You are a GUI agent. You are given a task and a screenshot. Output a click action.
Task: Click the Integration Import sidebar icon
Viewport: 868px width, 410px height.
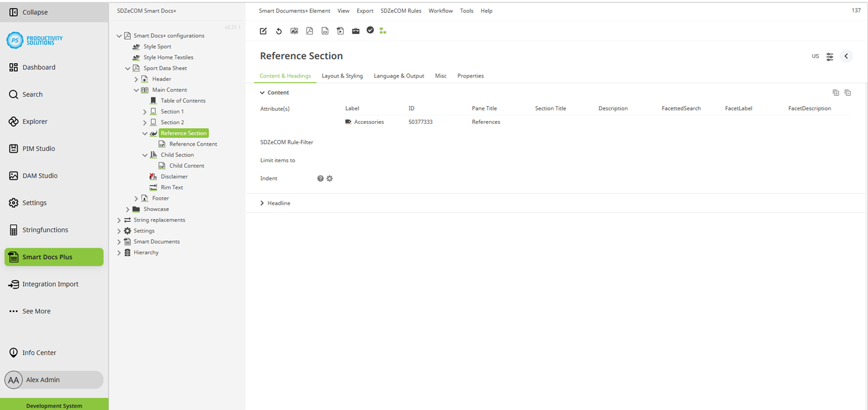pyautogui.click(x=14, y=284)
